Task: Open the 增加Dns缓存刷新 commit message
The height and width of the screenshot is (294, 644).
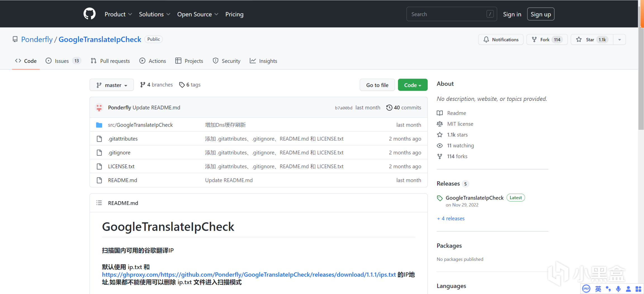Action: click(x=225, y=125)
